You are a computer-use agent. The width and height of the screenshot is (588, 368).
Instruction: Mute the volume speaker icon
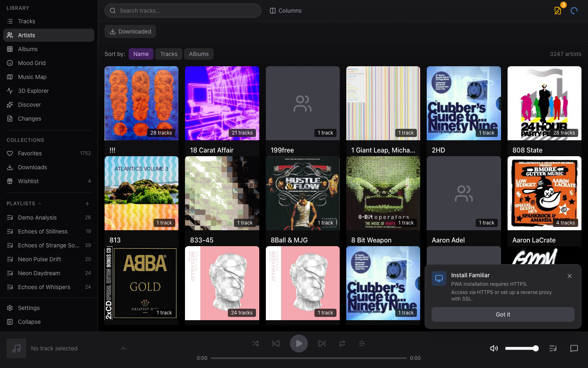tap(494, 348)
